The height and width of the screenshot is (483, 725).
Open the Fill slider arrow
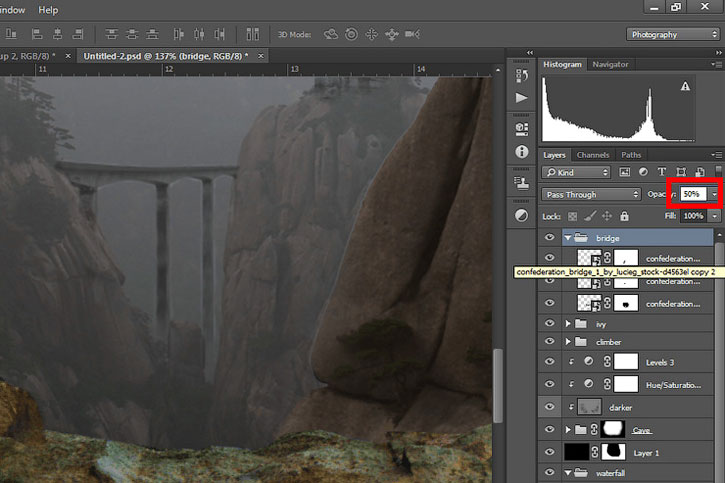tap(715, 216)
